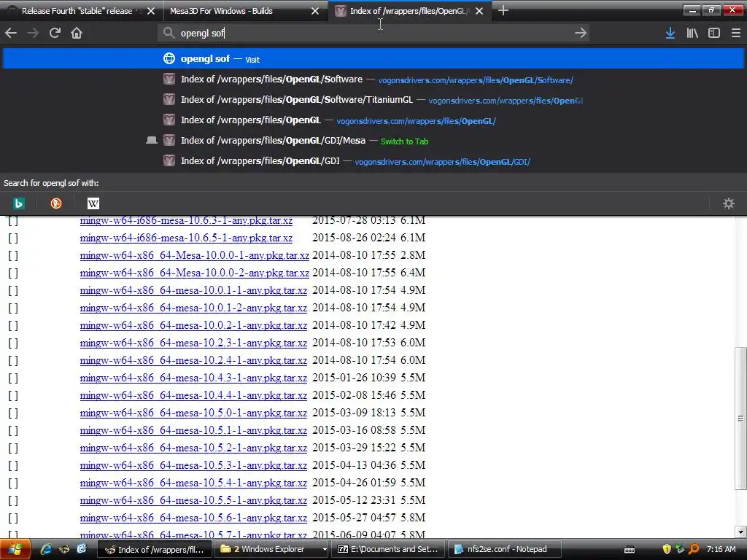Select the Index of /wrappers/files/OpenGL tab
Screen dimensions: 747x560
click(x=410, y=11)
